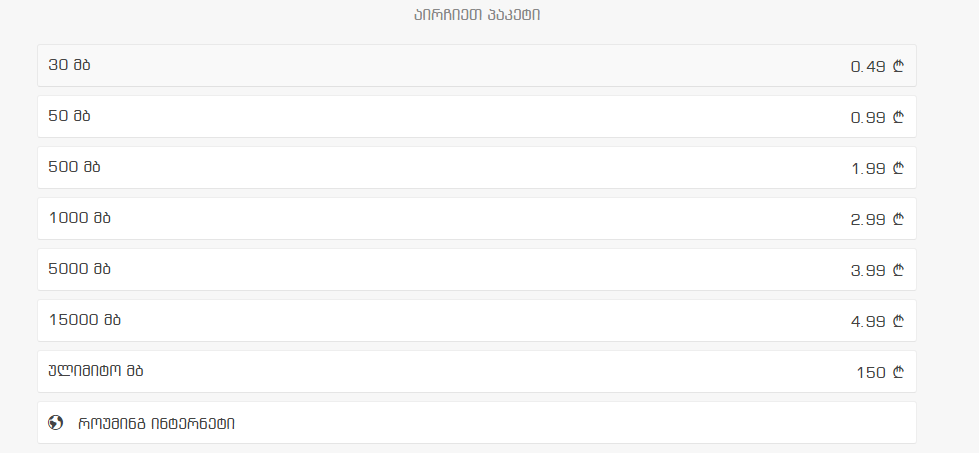Choose the 50 მბ package label

[x=69, y=116]
